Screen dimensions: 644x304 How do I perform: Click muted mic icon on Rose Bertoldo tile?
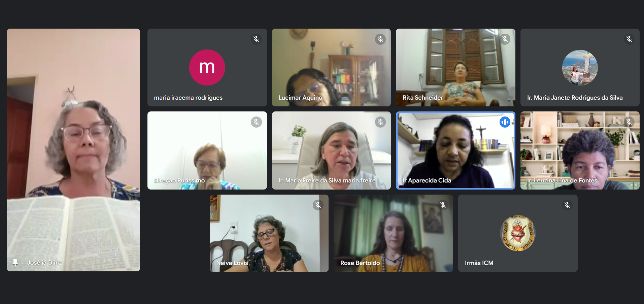(443, 205)
